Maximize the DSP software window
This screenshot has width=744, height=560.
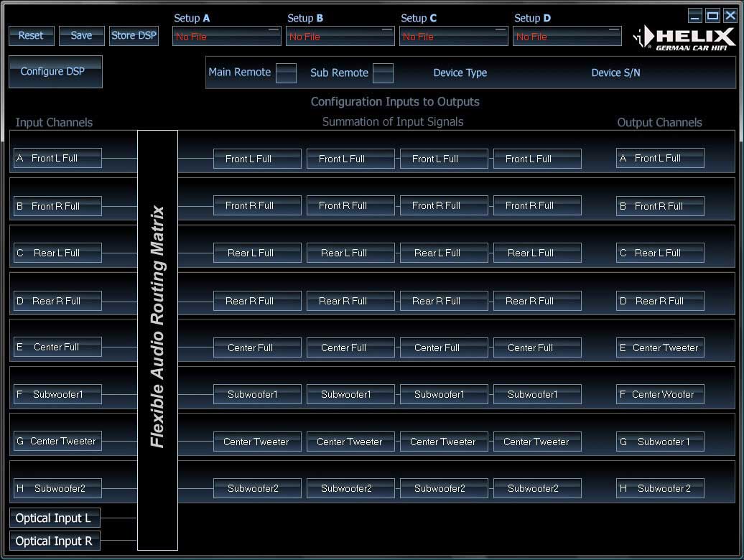pyautogui.click(x=712, y=16)
